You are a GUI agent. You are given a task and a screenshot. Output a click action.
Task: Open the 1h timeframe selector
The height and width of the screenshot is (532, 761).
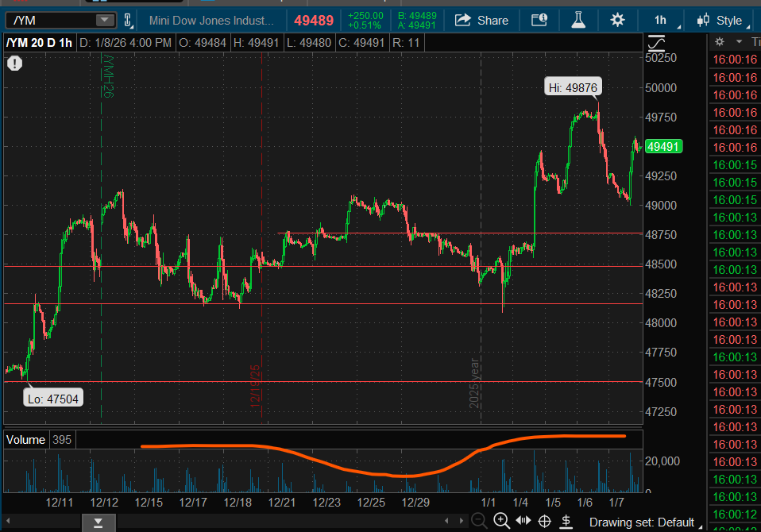click(661, 21)
